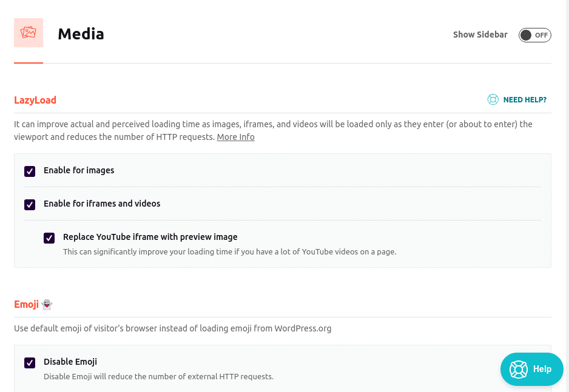Click the Media page title
This screenshot has height=392, width=569.
(x=81, y=34)
